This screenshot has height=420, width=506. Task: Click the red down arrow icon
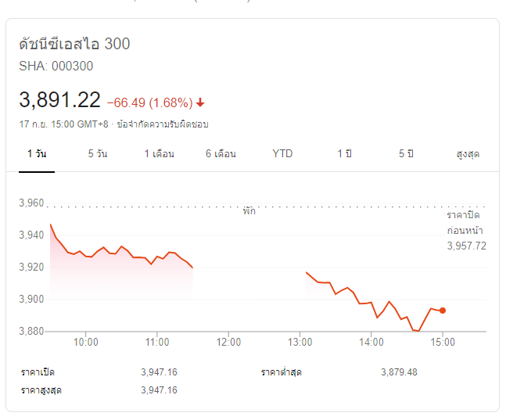[200, 103]
